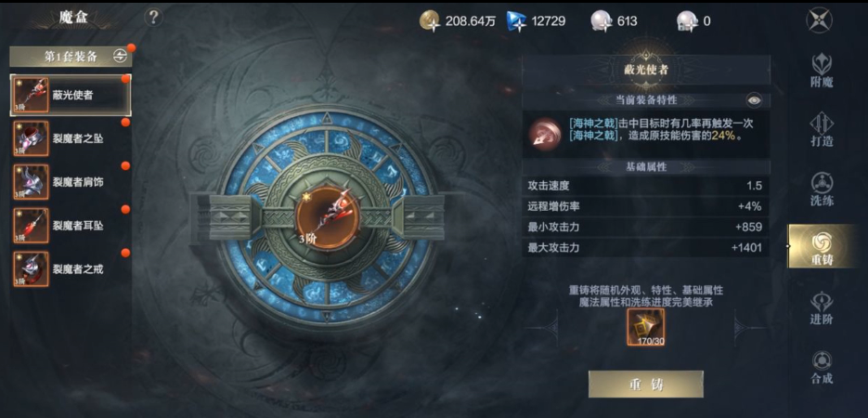Image resolution: width=868 pixels, height=418 pixels.
Task: Open the 合成 synthesis icon
Action: coord(822,367)
